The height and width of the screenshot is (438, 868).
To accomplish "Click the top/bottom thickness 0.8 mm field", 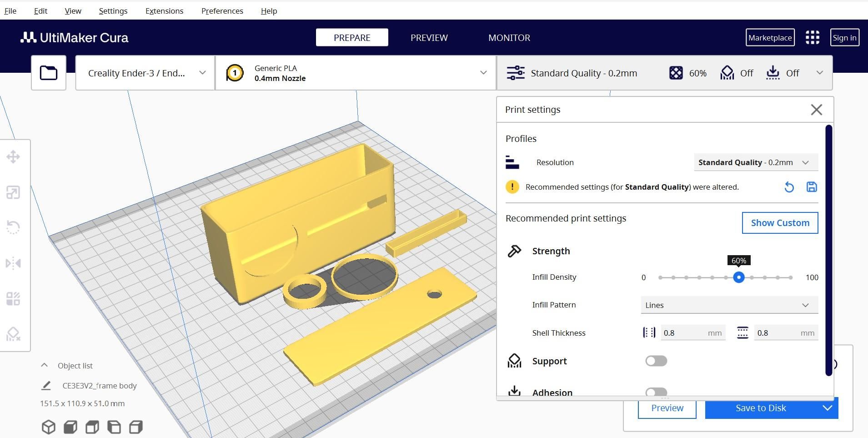I will [786, 333].
